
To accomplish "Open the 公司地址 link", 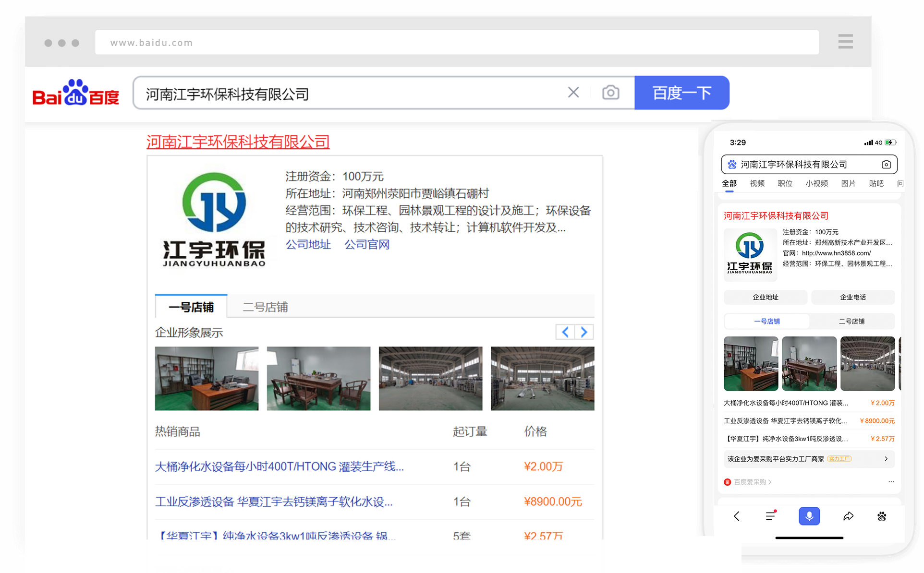I will 308,245.
